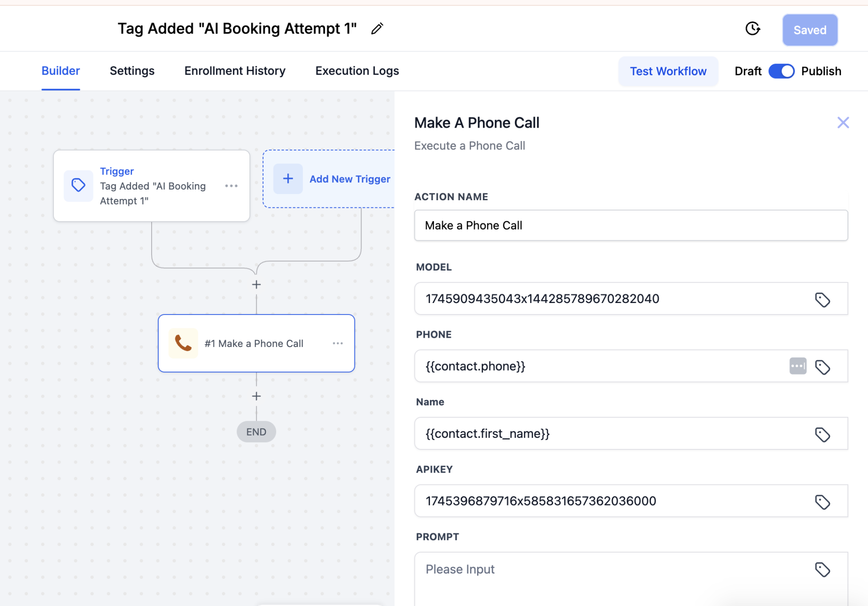This screenshot has height=606, width=868.
Task: Open the three-dot menu on Phone Call node
Action: point(338,343)
